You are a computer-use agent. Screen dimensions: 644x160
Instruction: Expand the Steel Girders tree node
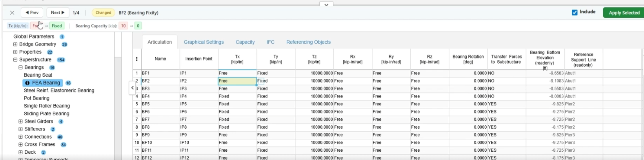[x=20, y=121]
